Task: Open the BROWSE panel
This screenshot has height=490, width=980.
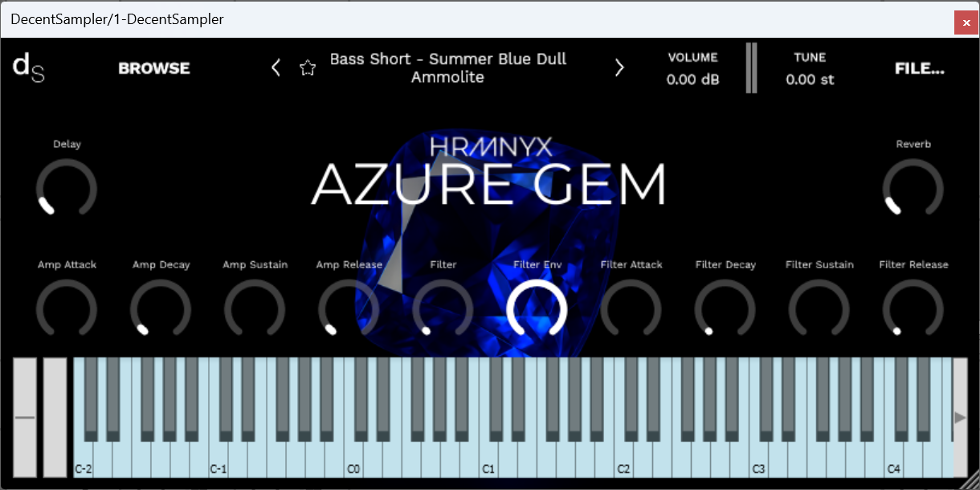Action: 153,67
